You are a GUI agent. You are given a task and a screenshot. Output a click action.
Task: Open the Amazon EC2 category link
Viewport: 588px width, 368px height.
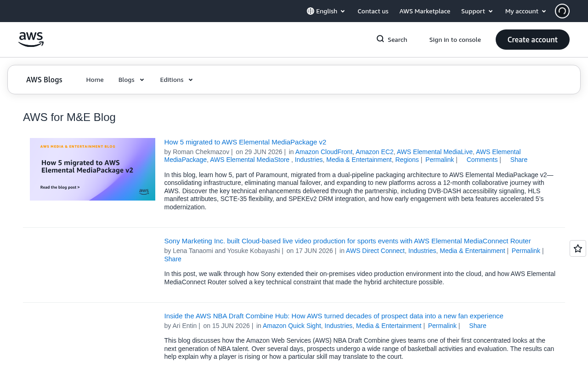point(374,152)
